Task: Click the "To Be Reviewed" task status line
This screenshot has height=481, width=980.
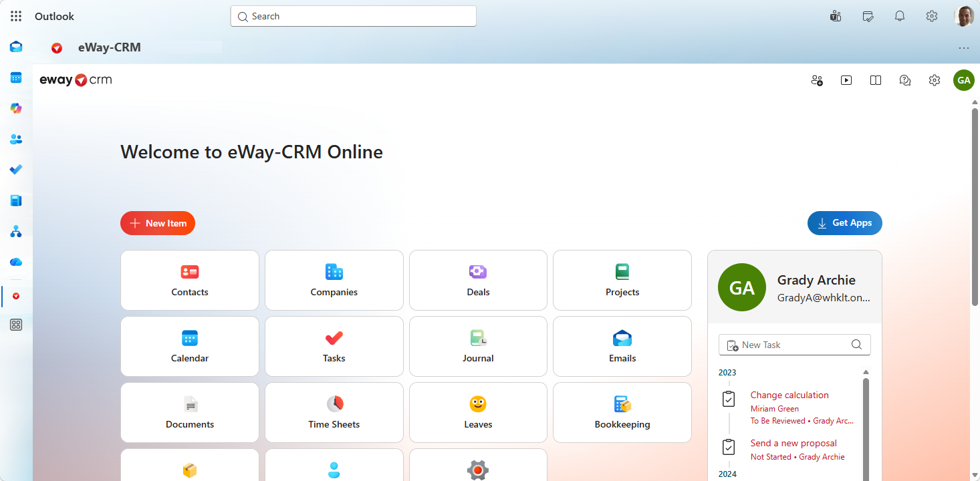Action: [802, 421]
